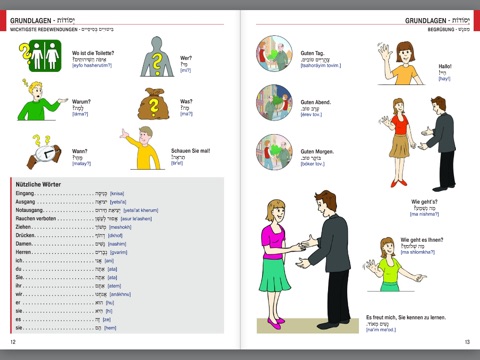480x360 pixels.
Task: Click the 'Ziehen' vocabulary row
Action: (x=74, y=227)
